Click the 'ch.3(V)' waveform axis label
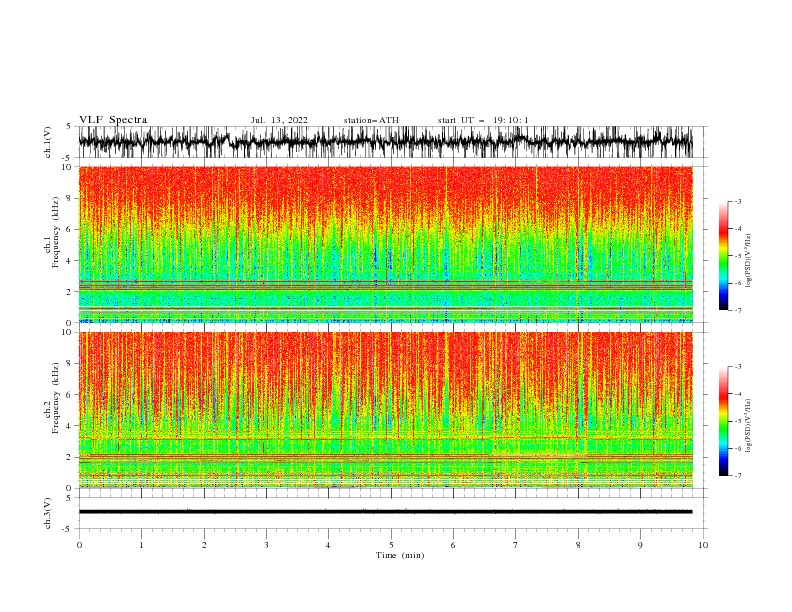Viewport: 792px width, 612px height. point(48,513)
